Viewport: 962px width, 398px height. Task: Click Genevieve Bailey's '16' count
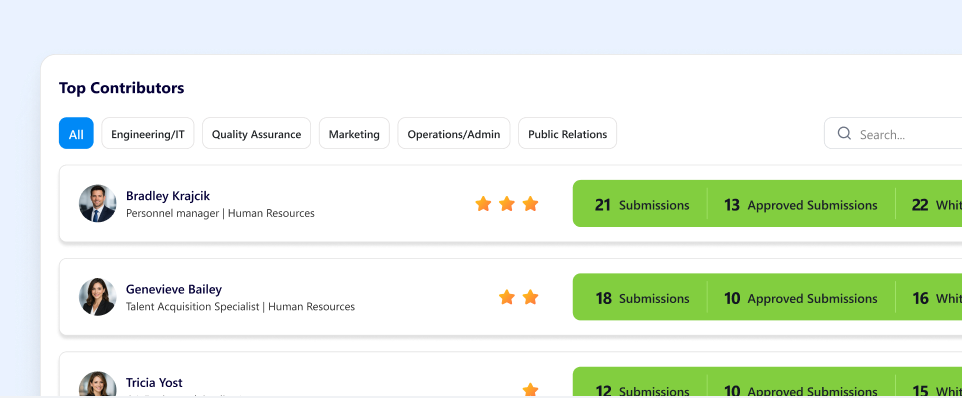pos(920,298)
